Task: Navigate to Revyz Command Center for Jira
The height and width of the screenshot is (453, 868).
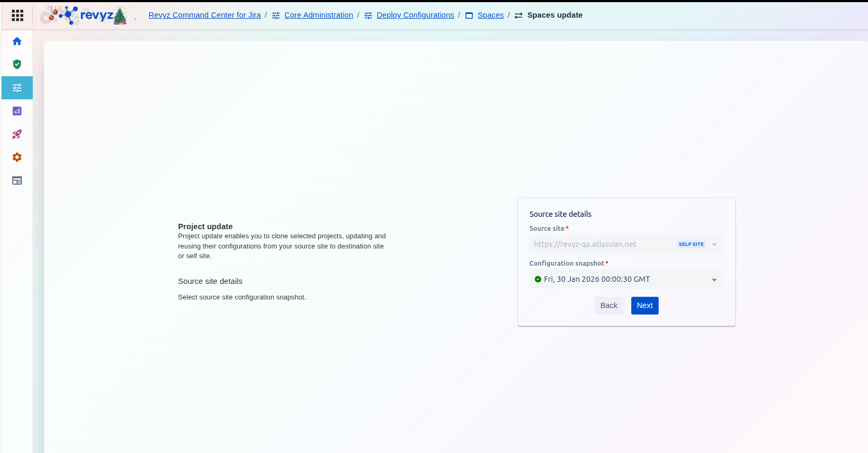Action: (x=205, y=15)
